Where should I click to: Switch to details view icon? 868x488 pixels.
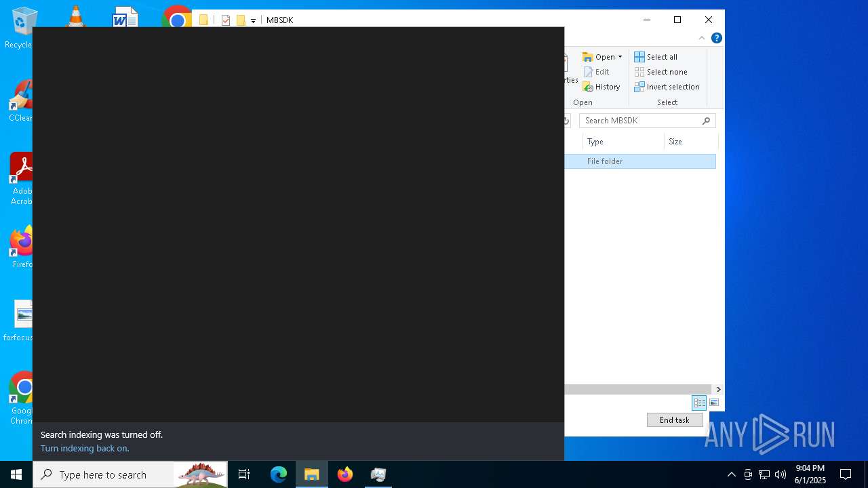click(699, 403)
